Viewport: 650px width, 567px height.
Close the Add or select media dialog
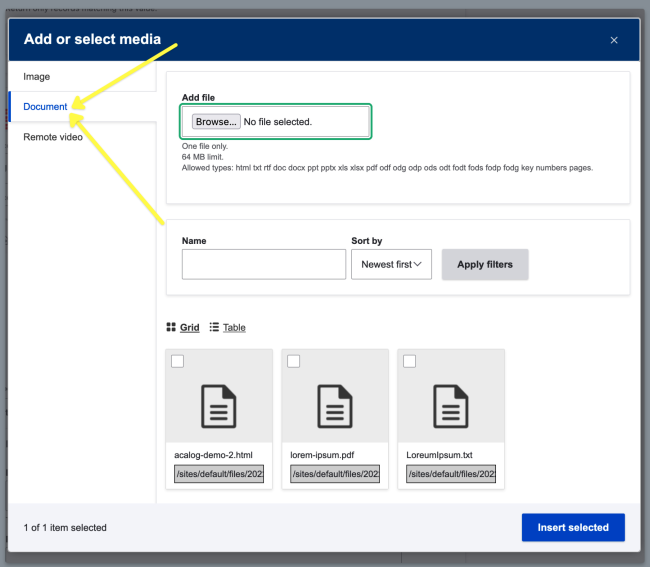(x=614, y=40)
